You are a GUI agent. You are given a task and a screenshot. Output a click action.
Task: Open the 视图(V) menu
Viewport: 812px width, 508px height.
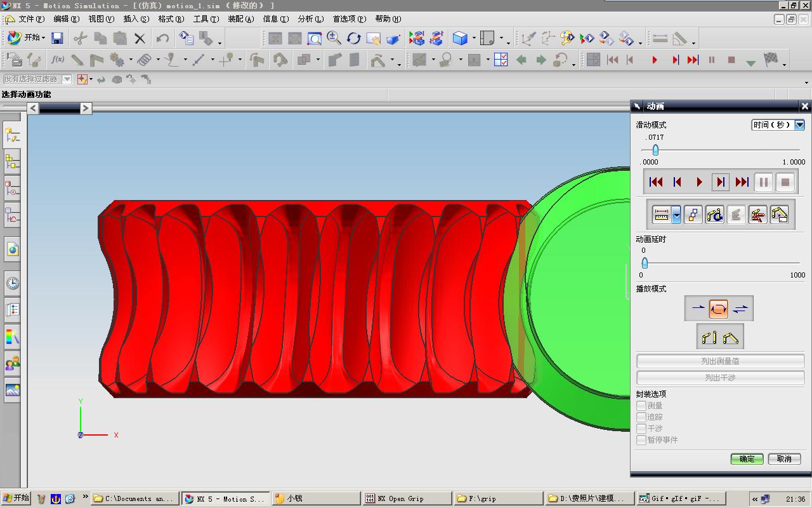coord(101,19)
